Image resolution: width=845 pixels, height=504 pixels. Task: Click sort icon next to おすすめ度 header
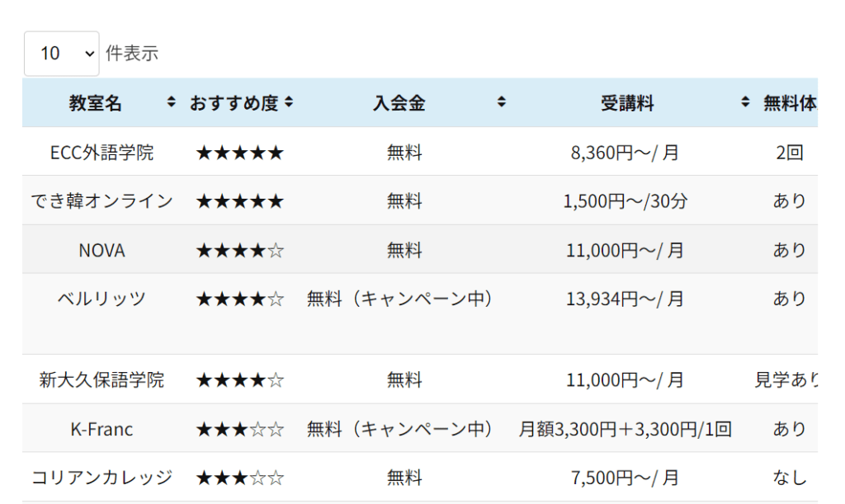pos(289,102)
